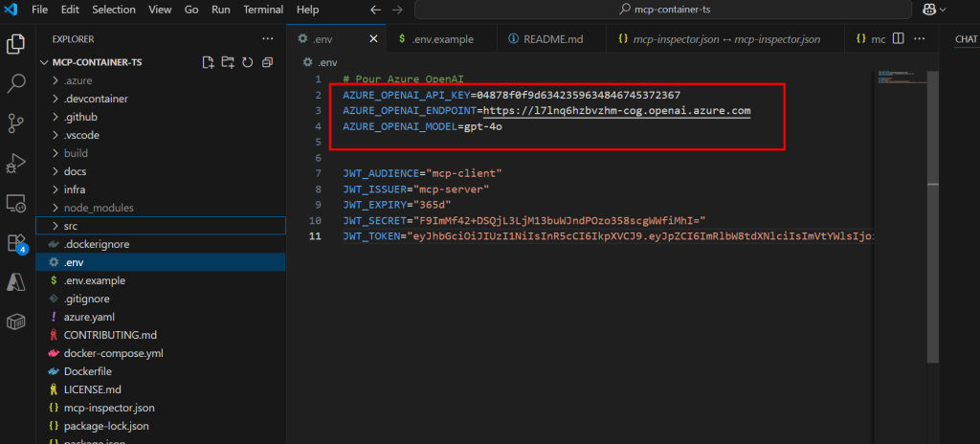Split the editor to the right
The height and width of the screenshot is (444, 980).
[x=898, y=39]
